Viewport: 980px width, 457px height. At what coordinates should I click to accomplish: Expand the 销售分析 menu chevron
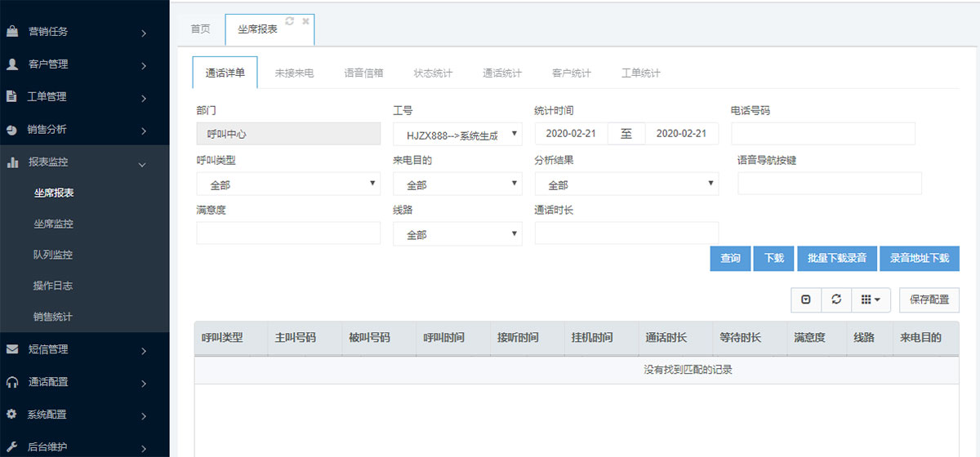click(143, 131)
